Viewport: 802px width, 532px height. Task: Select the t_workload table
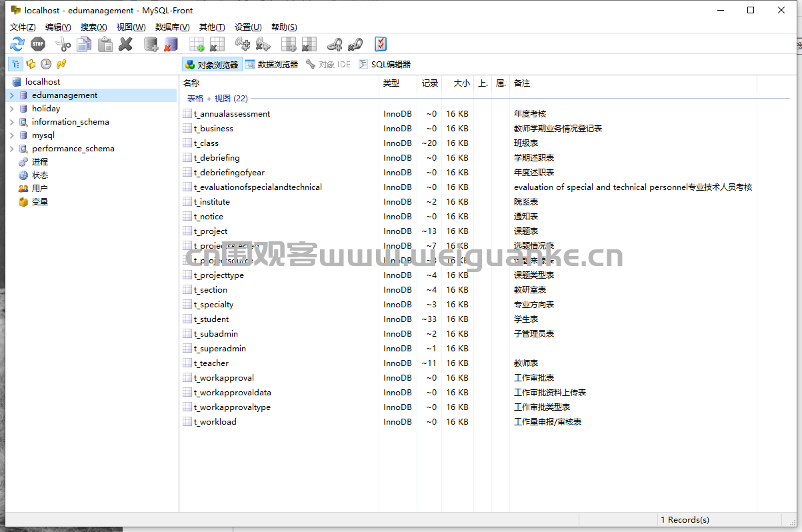(x=215, y=422)
